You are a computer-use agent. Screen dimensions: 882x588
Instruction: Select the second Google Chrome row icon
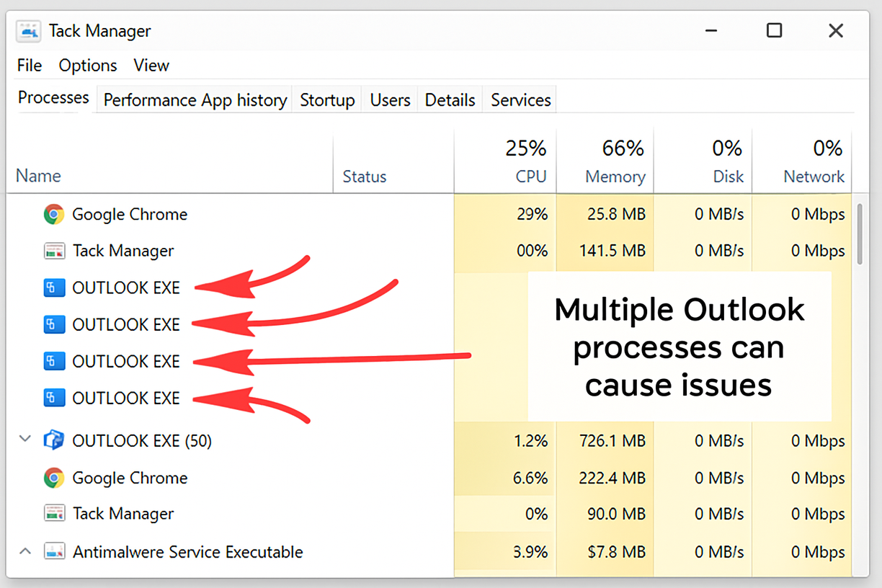[x=53, y=478]
